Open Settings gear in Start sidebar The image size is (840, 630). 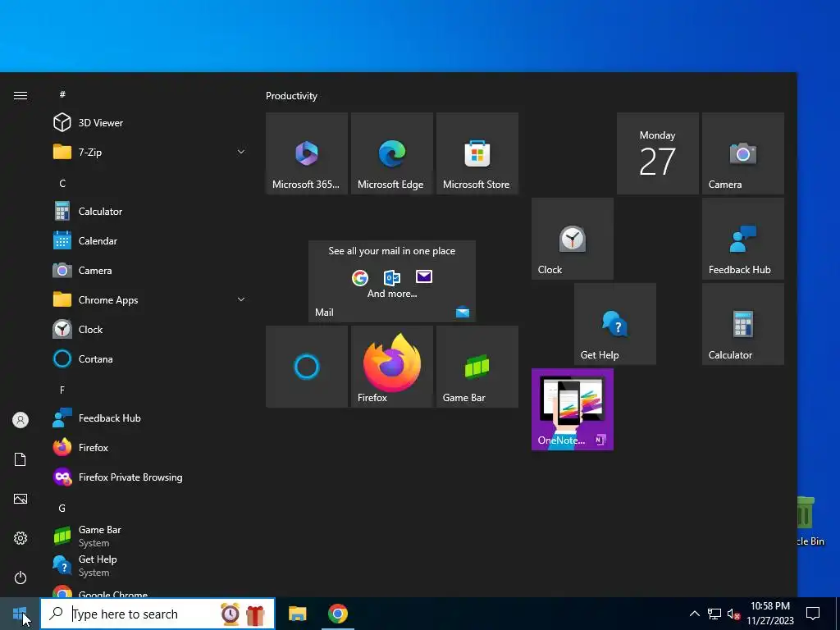21,538
